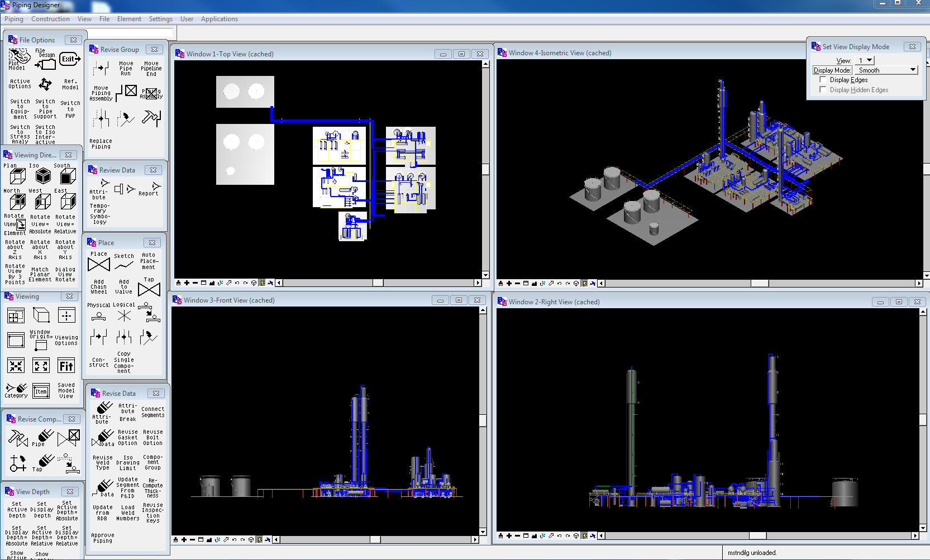Click the Fit view icon
Image resolution: width=930 pixels, height=560 pixels.
pyautogui.click(x=66, y=366)
